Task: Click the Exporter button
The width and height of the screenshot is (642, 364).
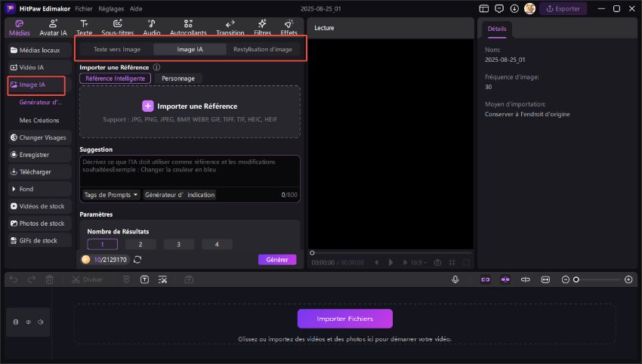Action: pos(563,8)
